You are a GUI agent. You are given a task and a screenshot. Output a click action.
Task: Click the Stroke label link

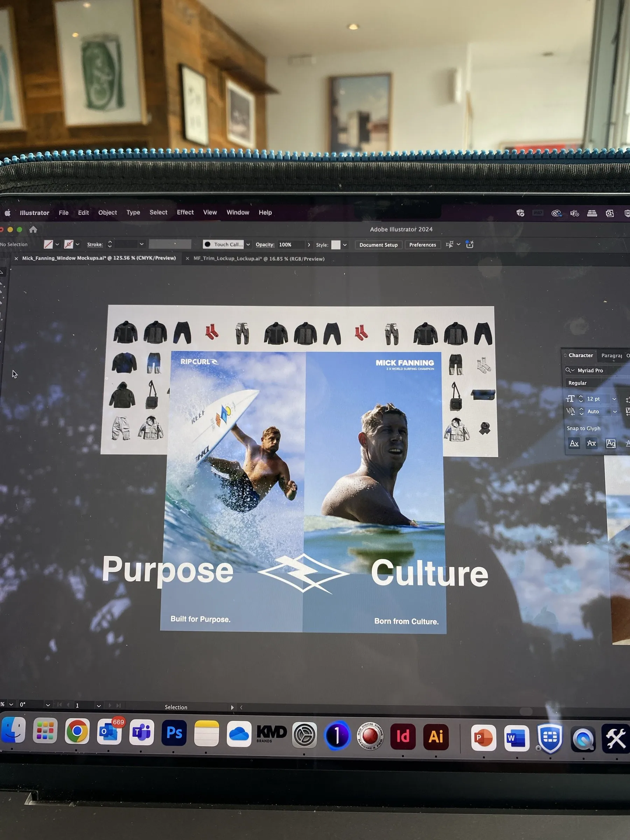point(95,245)
